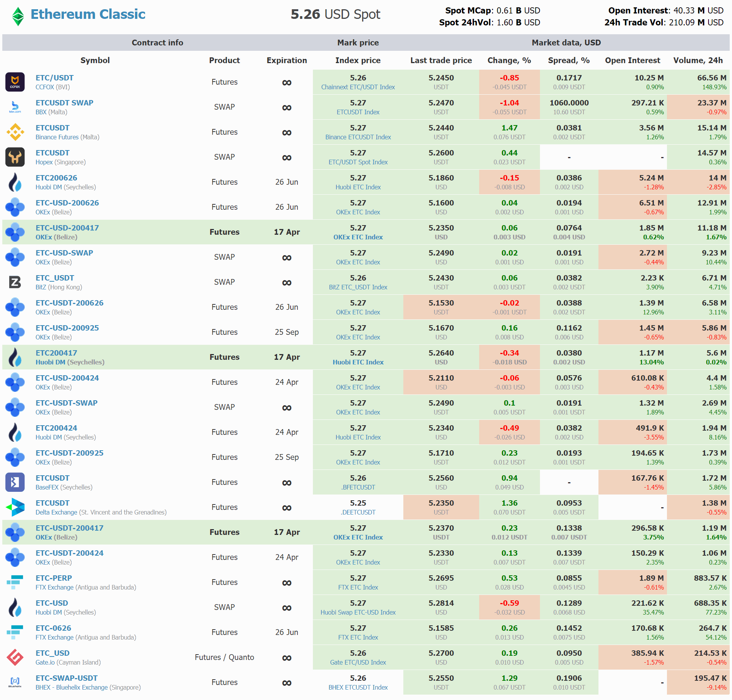This screenshot has width=732, height=700.
Task: Click the OKEx icon for ETC-USD-200626
Action: 15,207
